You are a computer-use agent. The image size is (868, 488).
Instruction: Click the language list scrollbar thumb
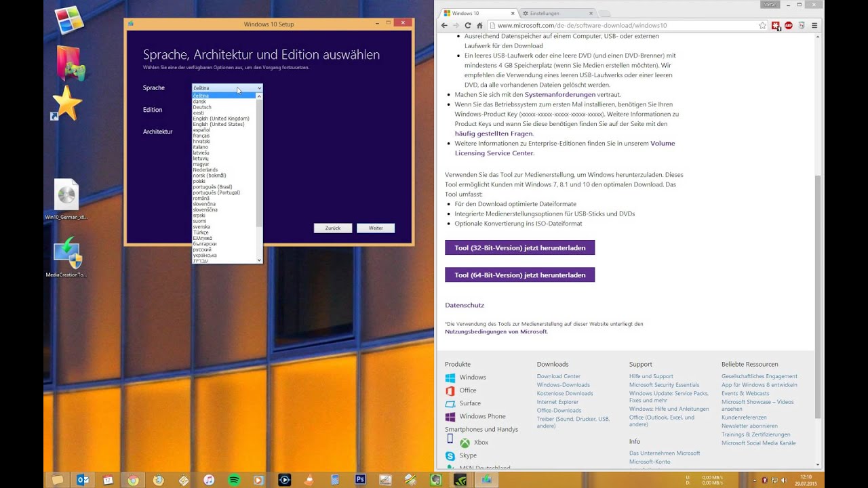[259, 163]
